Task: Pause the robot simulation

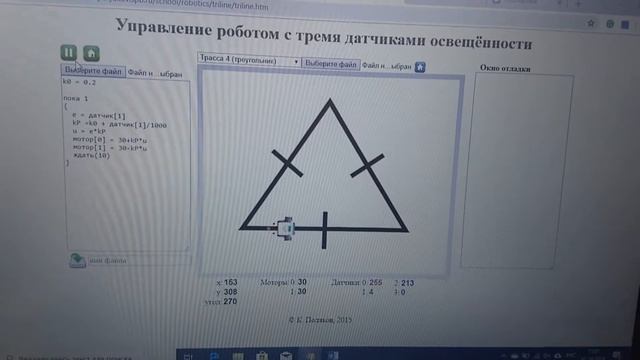Action: (69, 53)
